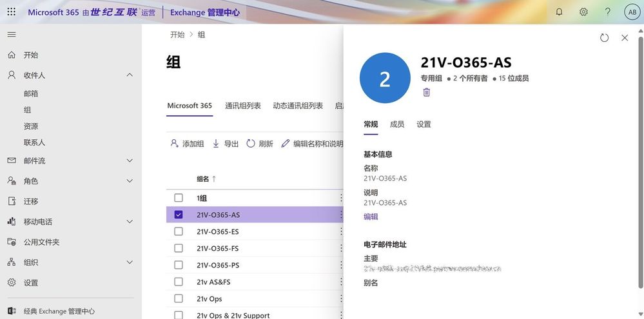Open the help question mark
The height and width of the screenshot is (319, 644).
click(608, 12)
